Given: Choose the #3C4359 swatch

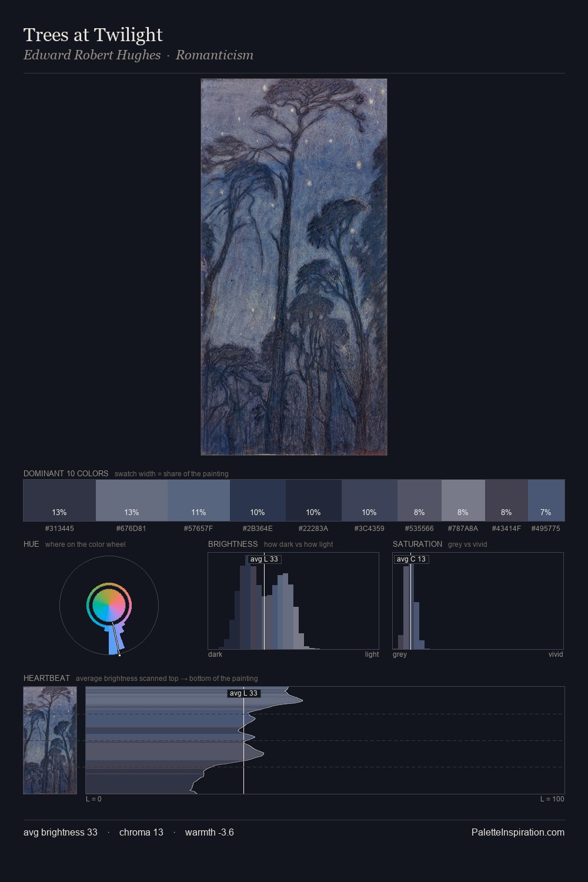Looking at the screenshot, I should [369, 500].
